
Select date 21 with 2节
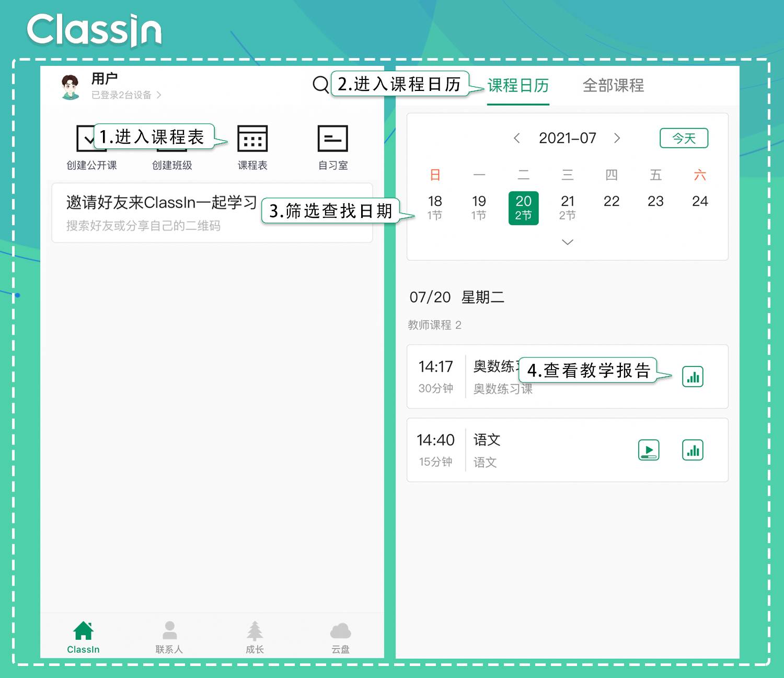pyautogui.click(x=568, y=208)
